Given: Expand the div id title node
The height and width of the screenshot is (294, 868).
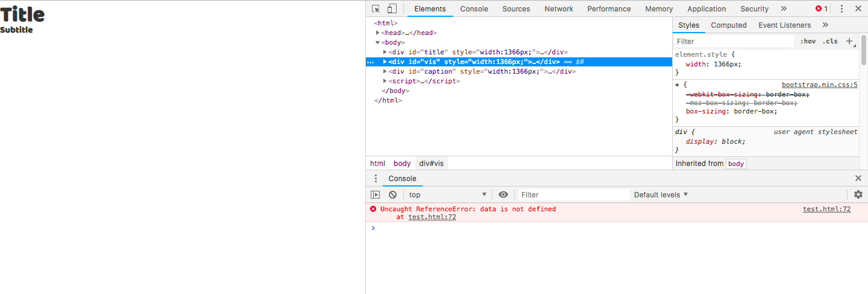Looking at the screenshot, I should click(x=385, y=52).
